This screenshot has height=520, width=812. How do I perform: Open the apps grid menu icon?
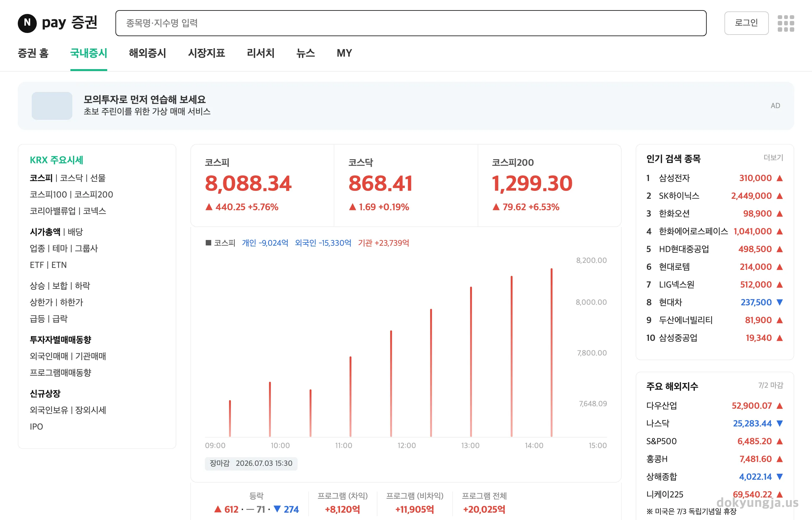[x=786, y=23]
